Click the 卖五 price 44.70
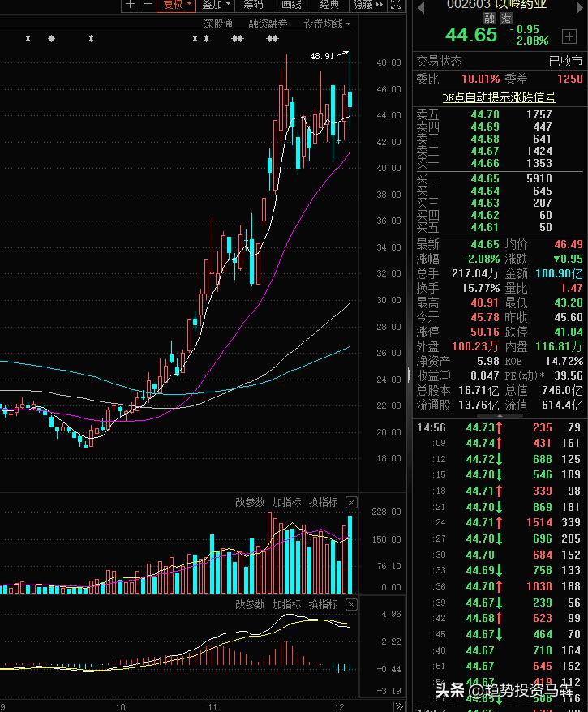 click(485, 114)
